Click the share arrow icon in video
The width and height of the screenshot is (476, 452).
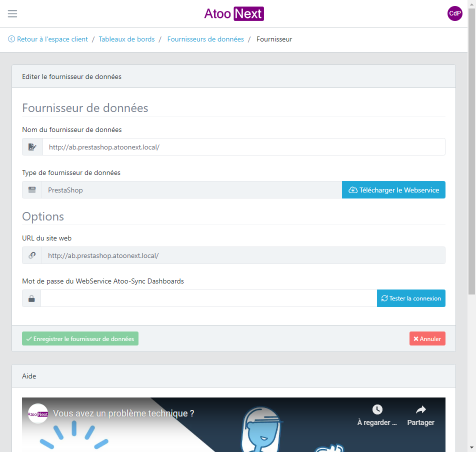point(421,409)
